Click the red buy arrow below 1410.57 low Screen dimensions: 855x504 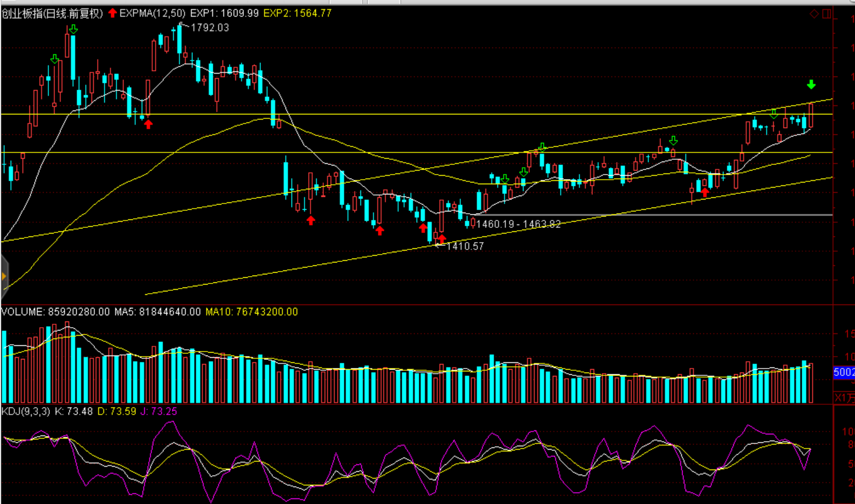442,239
